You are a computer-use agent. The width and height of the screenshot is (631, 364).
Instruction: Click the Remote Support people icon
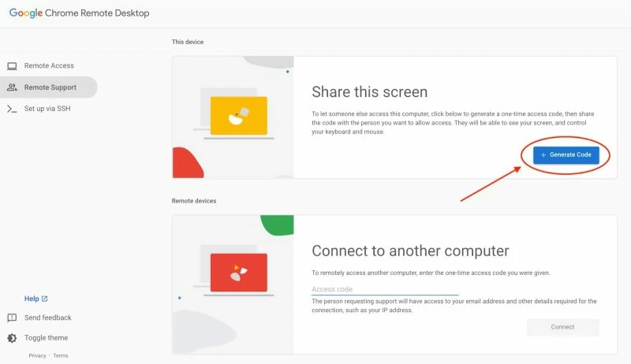click(x=12, y=87)
